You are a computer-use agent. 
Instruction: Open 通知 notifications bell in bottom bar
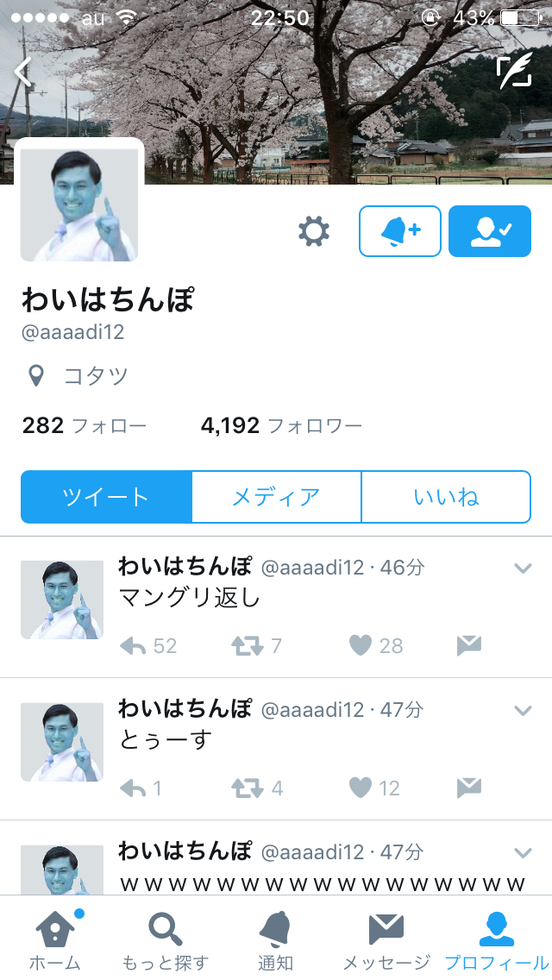point(276,939)
